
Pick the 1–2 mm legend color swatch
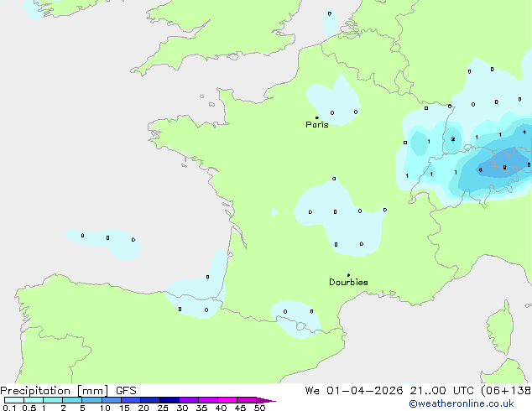click(x=53, y=400)
